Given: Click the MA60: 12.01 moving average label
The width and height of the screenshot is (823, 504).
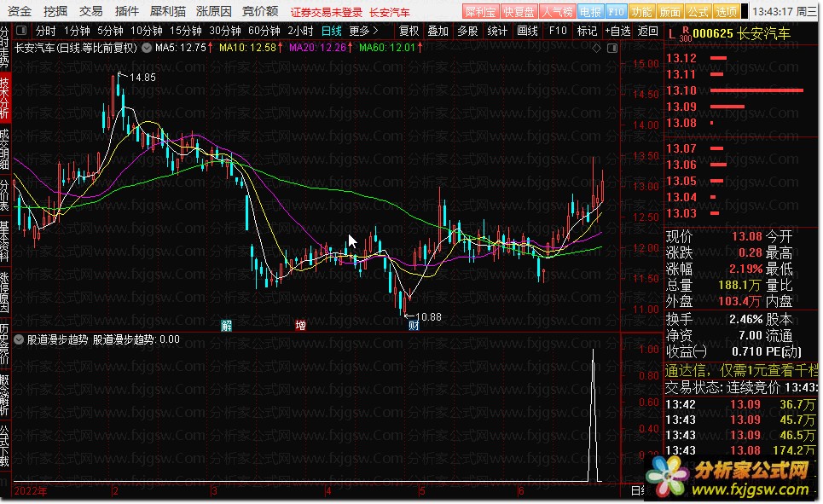Looking at the screenshot, I should pyautogui.click(x=391, y=48).
